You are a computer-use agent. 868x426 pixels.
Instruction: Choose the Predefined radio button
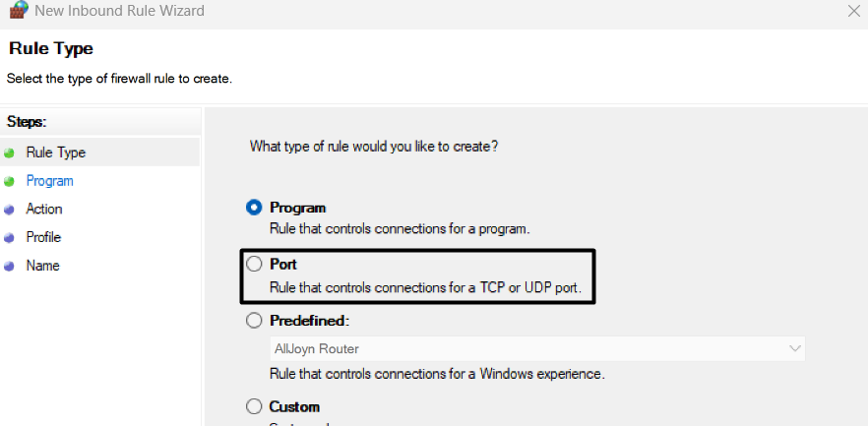tap(255, 321)
